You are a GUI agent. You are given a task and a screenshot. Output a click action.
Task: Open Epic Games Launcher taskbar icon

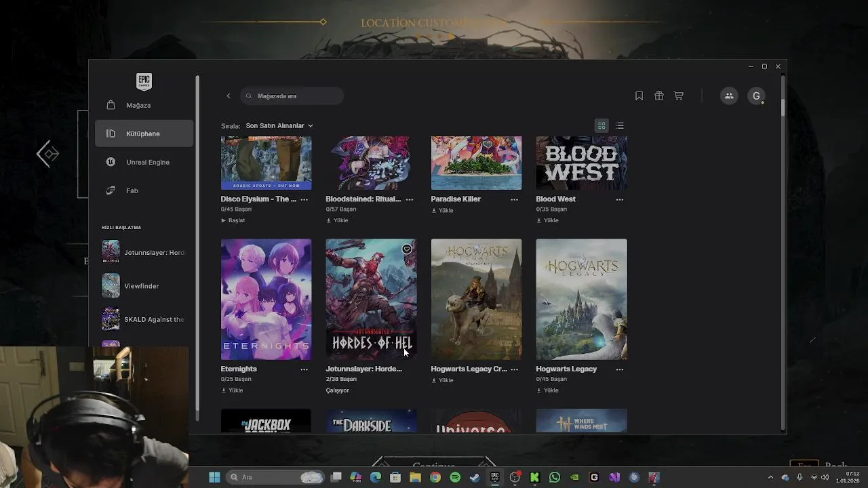click(495, 477)
